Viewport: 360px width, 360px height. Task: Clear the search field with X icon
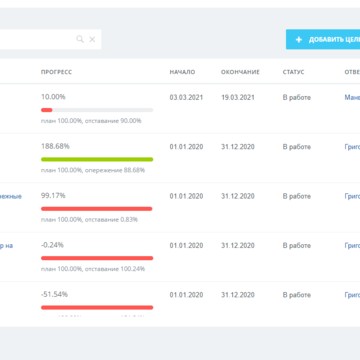tap(92, 39)
